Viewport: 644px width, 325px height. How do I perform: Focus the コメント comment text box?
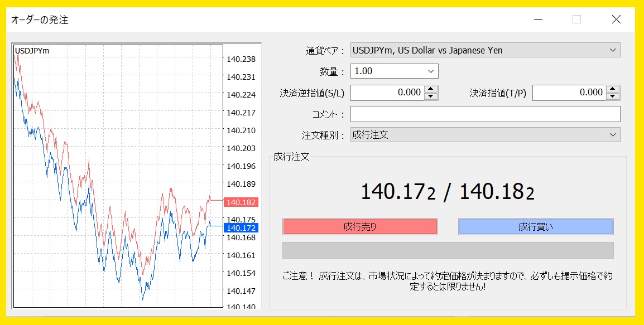point(485,114)
